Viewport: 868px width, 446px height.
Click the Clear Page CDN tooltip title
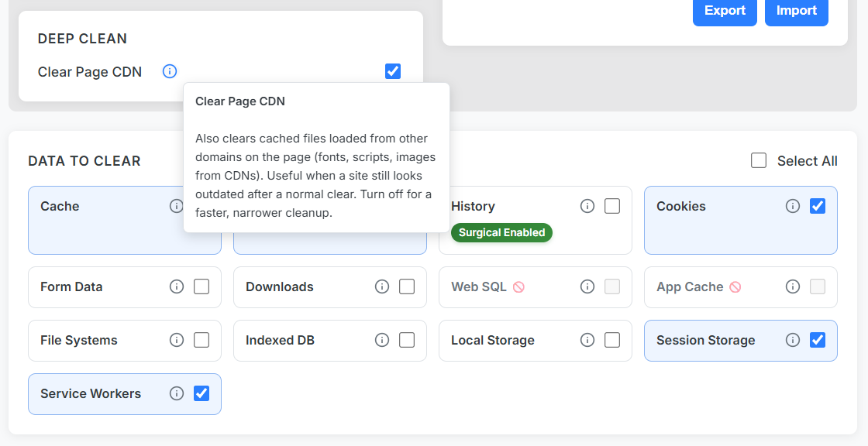click(240, 101)
